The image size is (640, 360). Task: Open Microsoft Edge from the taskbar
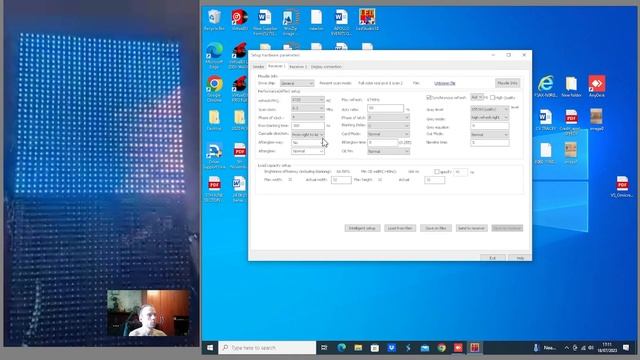click(341, 348)
